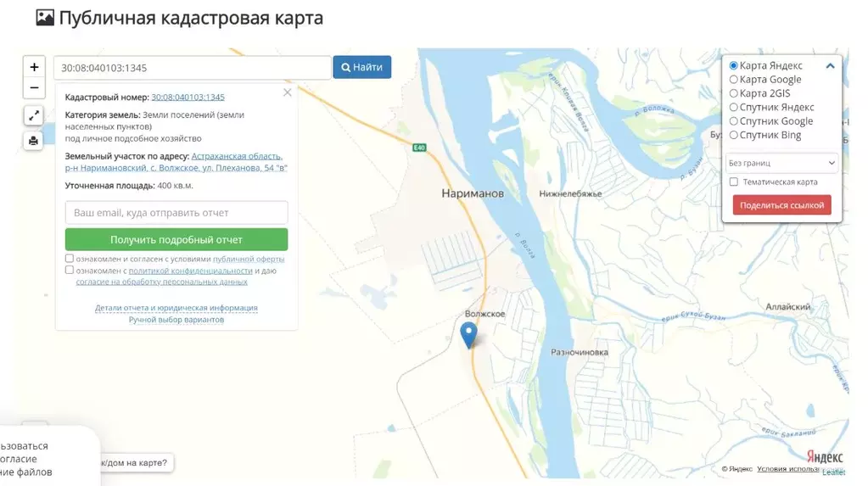Image resolution: width=868 pixels, height=486 pixels.
Task: Open согласие на обработку персональных данных link
Action: click(162, 282)
